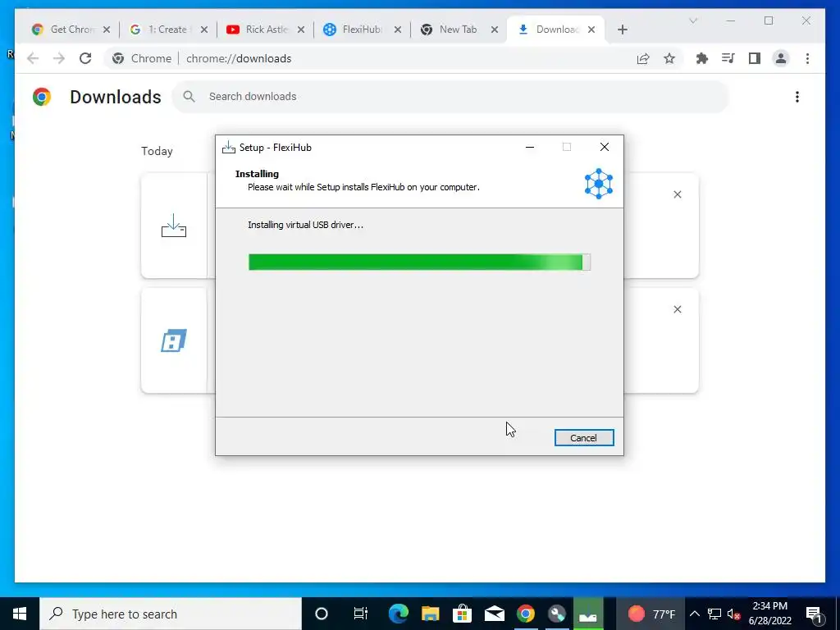The width and height of the screenshot is (840, 630).
Task: Open the Mail app from taskbar
Action: tap(494, 614)
